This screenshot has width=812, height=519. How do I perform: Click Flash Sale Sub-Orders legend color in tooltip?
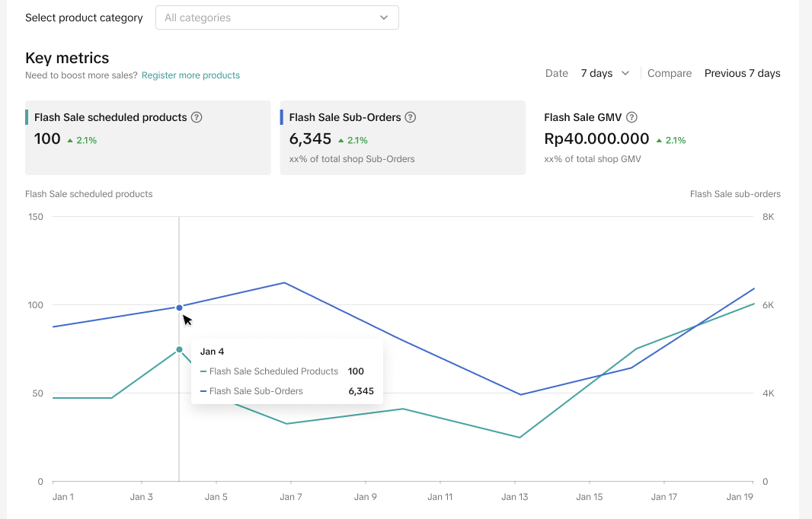pyautogui.click(x=203, y=391)
